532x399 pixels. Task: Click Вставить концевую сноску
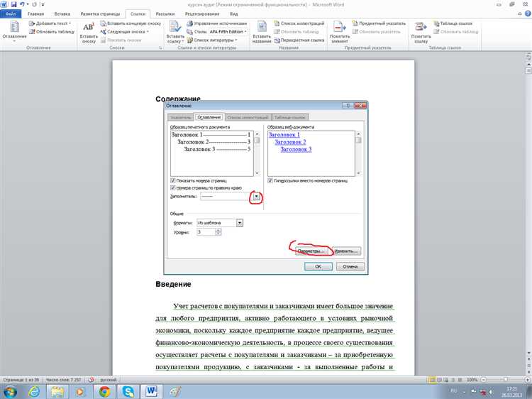(x=131, y=23)
